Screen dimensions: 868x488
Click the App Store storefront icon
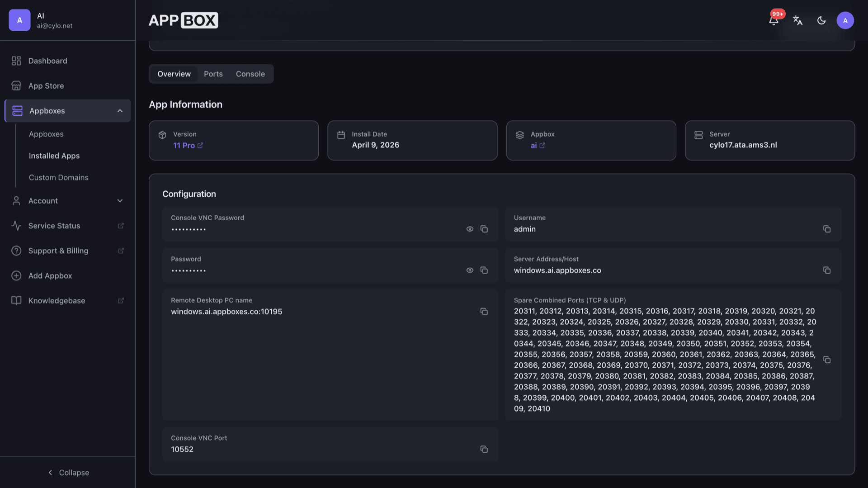(x=16, y=86)
